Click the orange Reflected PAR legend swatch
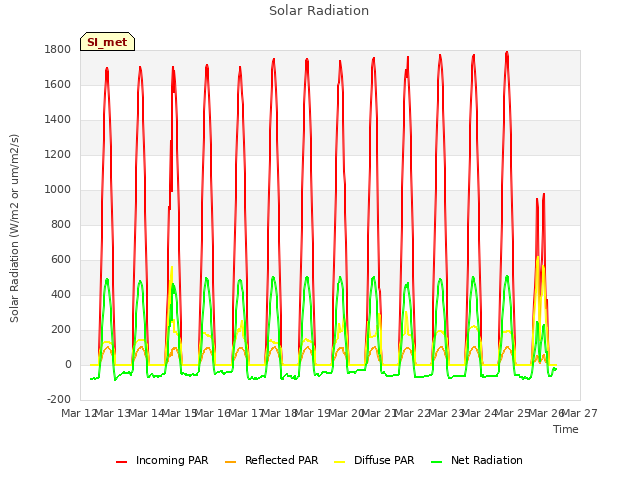Screen dimensions: 640x480 (x=231, y=462)
